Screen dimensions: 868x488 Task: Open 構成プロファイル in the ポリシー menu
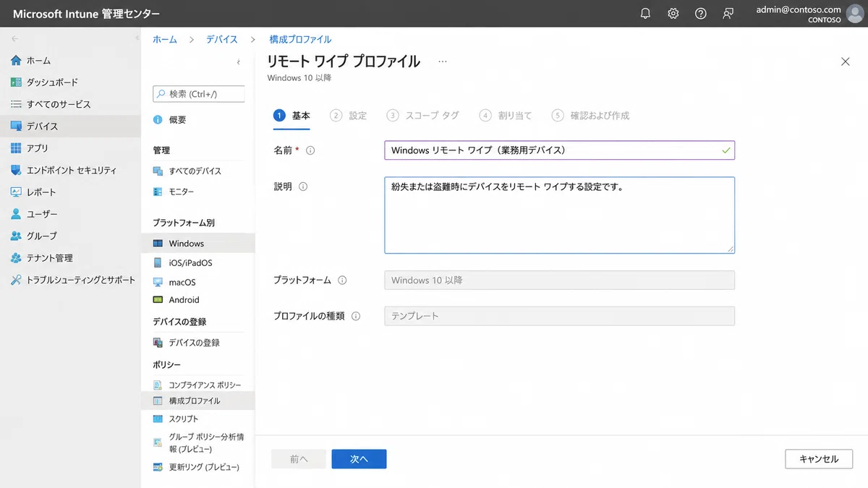198,401
